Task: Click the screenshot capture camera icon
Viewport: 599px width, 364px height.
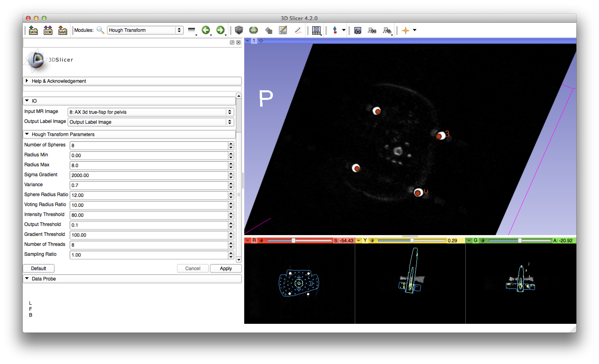Action: click(x=357, y=31)
